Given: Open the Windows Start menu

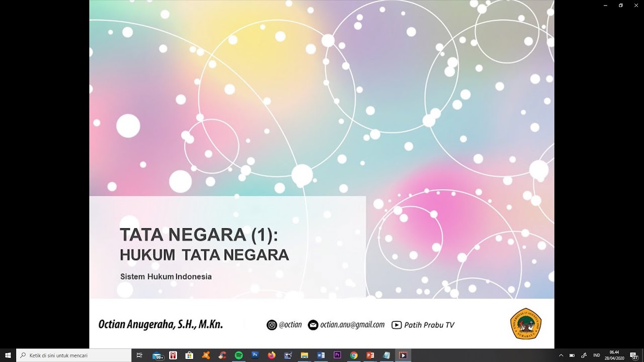Looking at the screenshot, I should [8, 355].
